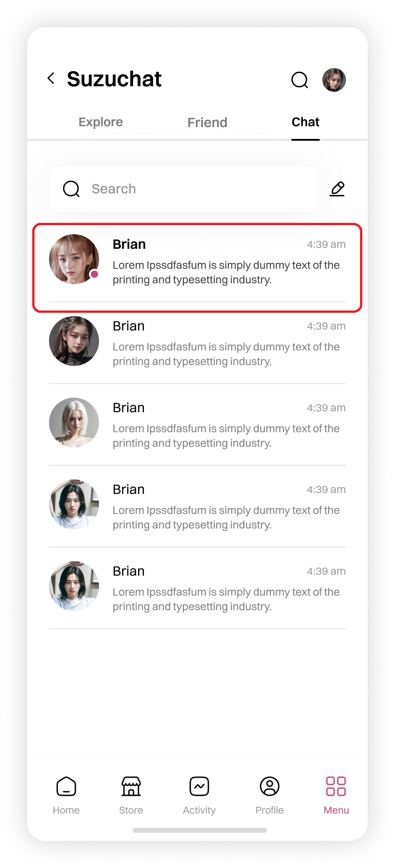Viewport: 395px width, 868px height.
Task: Click magnifier icon inside search field
Action: pyautogui.click(x=71, y=189)
